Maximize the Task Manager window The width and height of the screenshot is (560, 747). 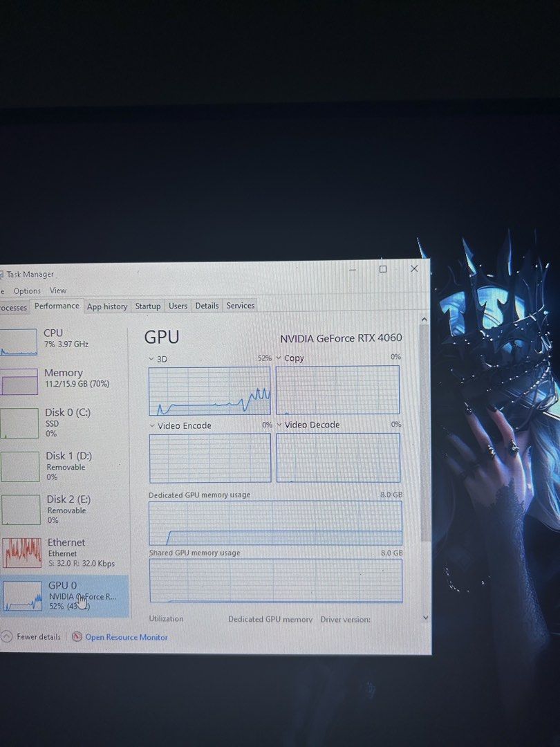pos(383,269)
